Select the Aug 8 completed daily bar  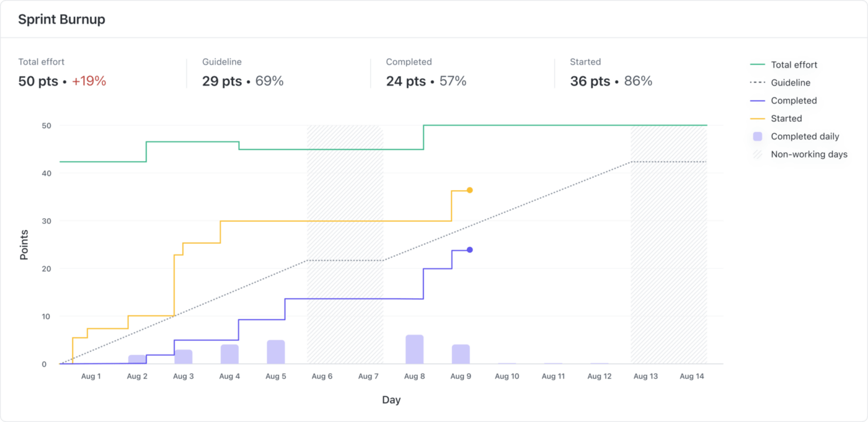415,349
